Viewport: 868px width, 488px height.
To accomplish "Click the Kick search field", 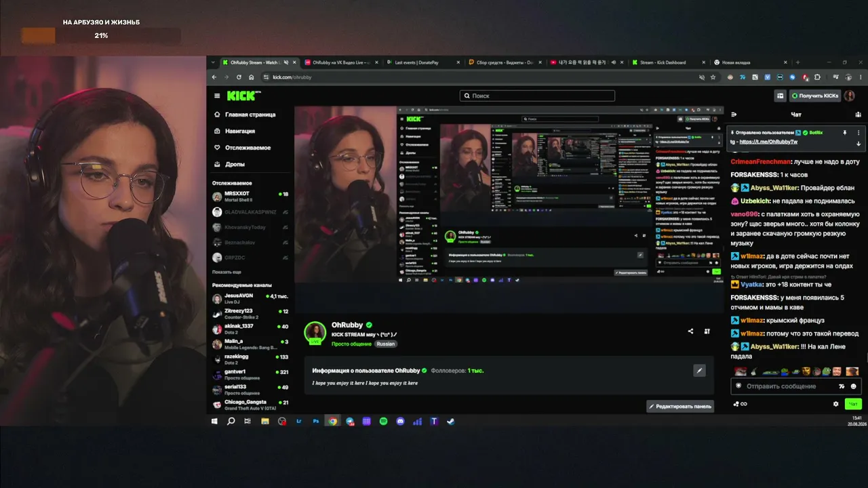I will coord(537,96).
